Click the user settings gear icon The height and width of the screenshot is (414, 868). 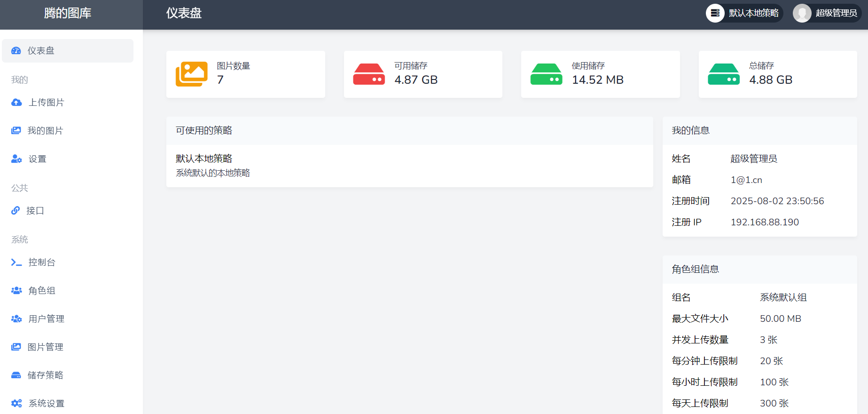click(x=16, y=159)
